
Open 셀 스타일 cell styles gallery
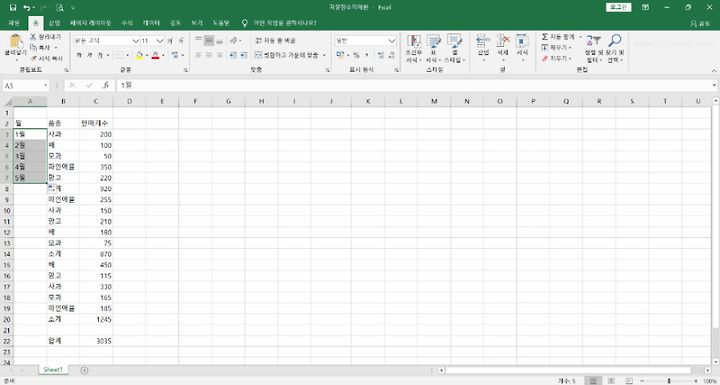coord(455,48)
